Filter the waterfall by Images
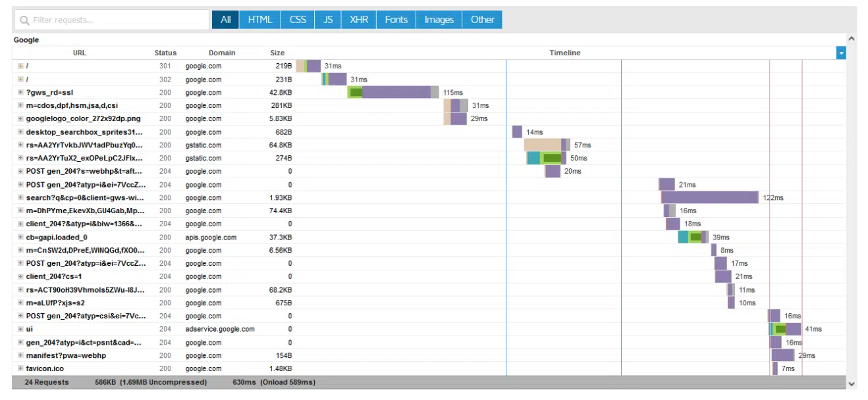The image size is (868, 400). (x=439, y=20)
